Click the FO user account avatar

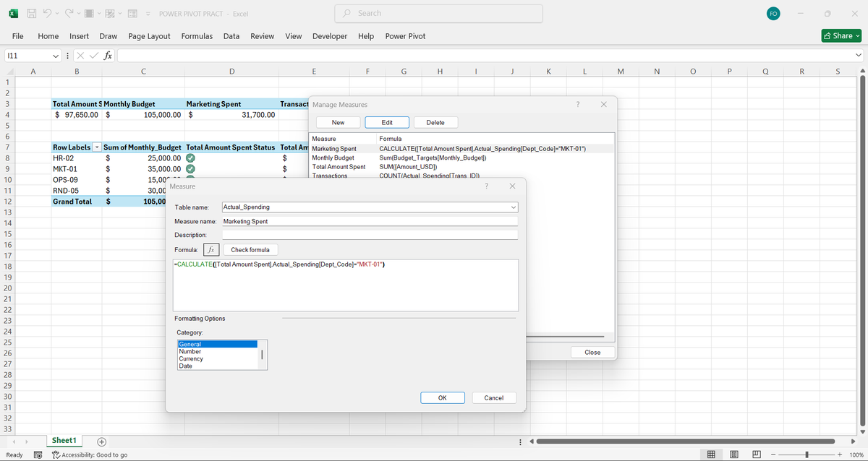[x=773, y=14]
